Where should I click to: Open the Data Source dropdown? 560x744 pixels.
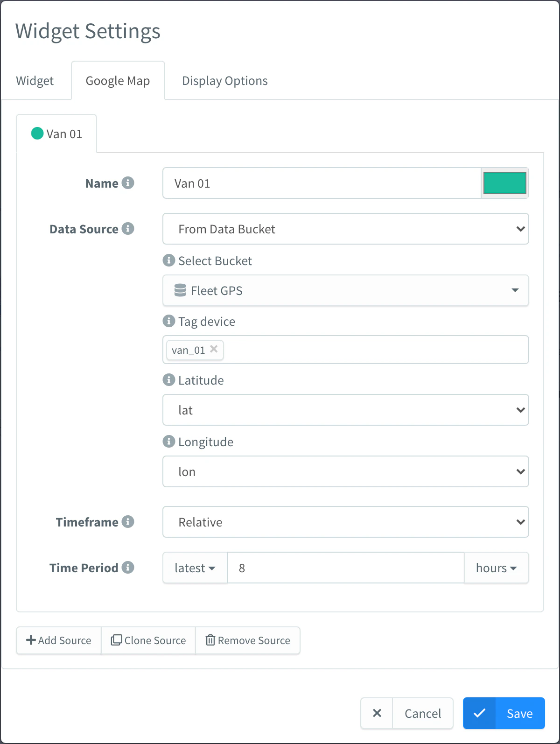click(346, 229)
